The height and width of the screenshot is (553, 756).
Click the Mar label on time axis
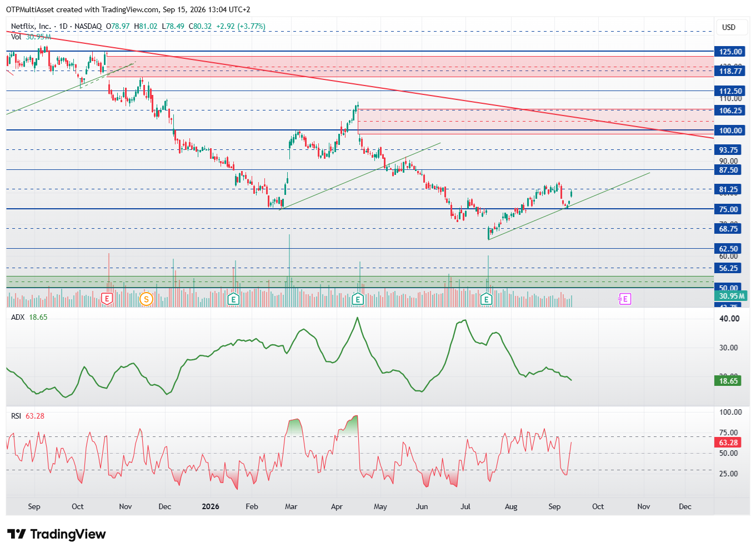(x=291, y=506)
